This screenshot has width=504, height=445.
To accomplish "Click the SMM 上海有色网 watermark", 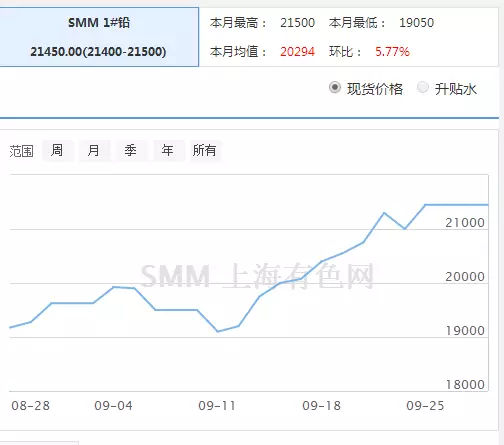I will (x=257, y=276).
